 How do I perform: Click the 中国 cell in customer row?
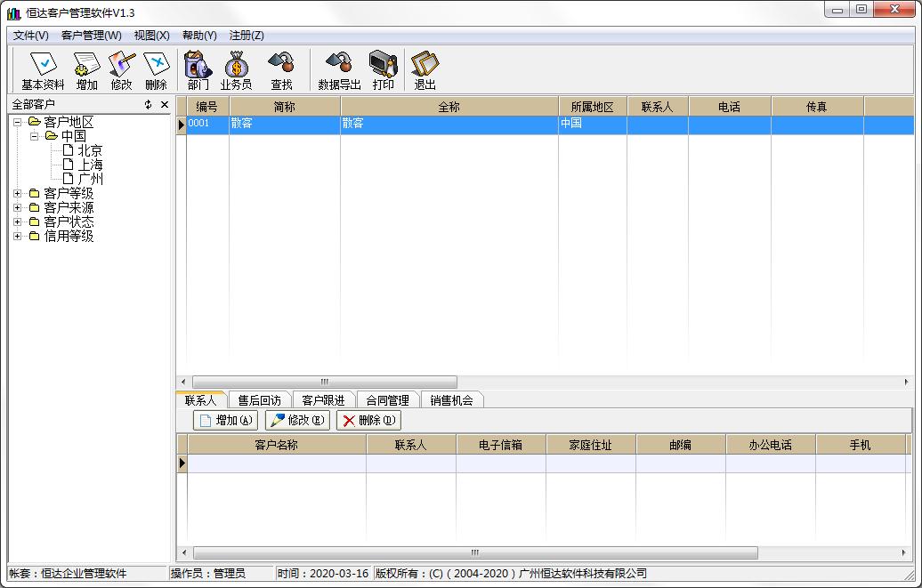[x=593, y=124]
